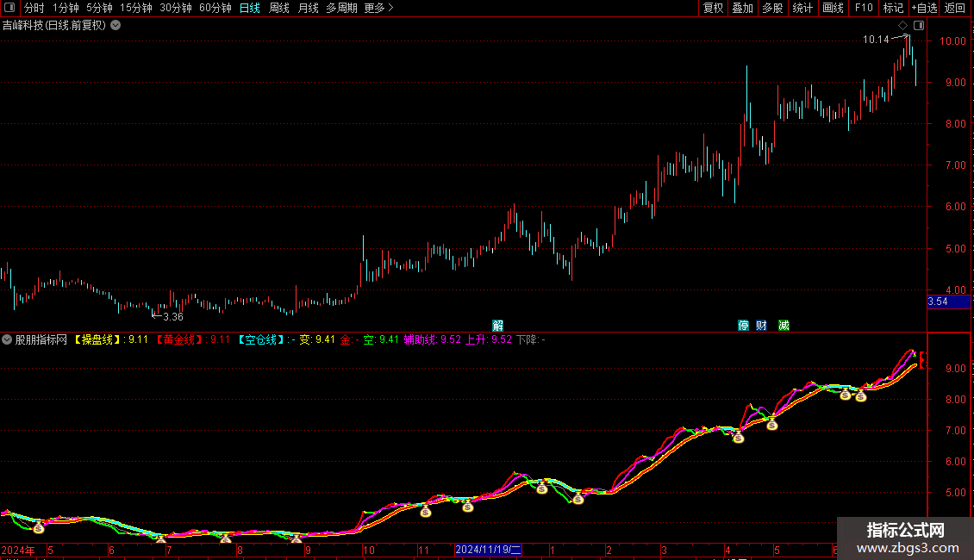974x560 pixels.
Task: Click the 下降 indicator label
Action: coord(531,339)
